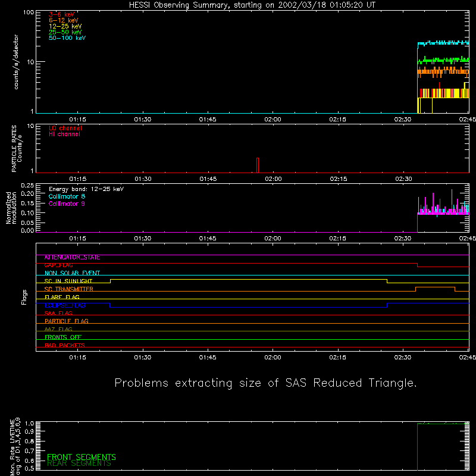Click the 01:15 tick under count-rate plot
The height and width of the screenshot is (476, 476).
click(x=78, y=120)
